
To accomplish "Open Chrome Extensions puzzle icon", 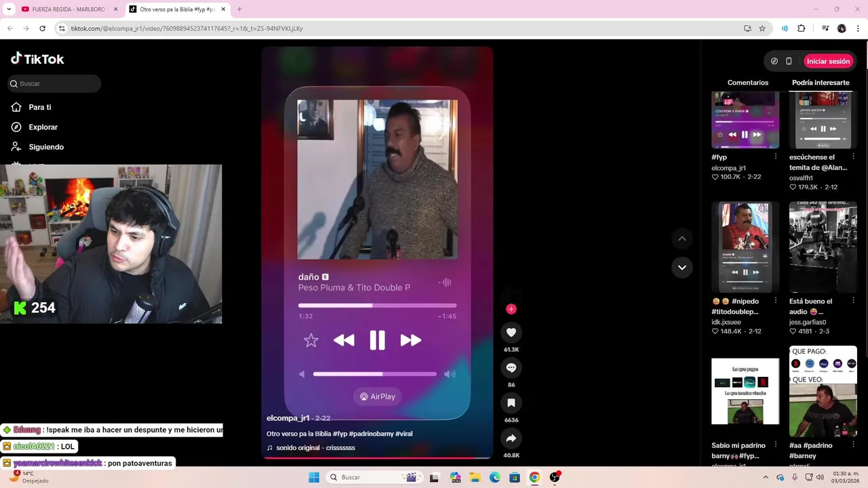I will tap(802, 28).
